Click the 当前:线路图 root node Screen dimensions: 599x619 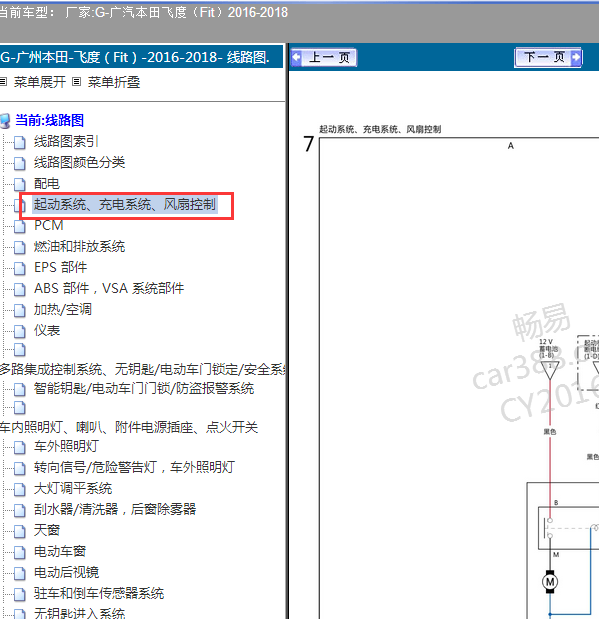point(49,120)
